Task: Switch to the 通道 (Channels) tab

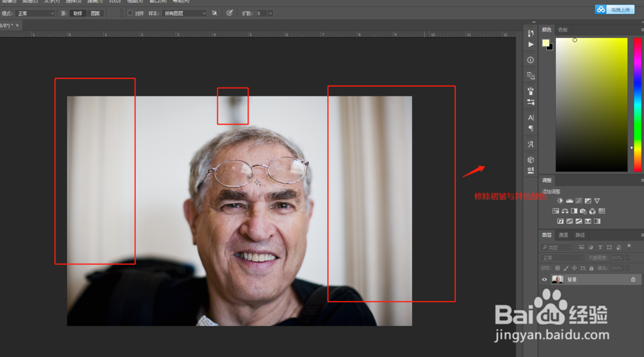Action: (x=563, y=235)
